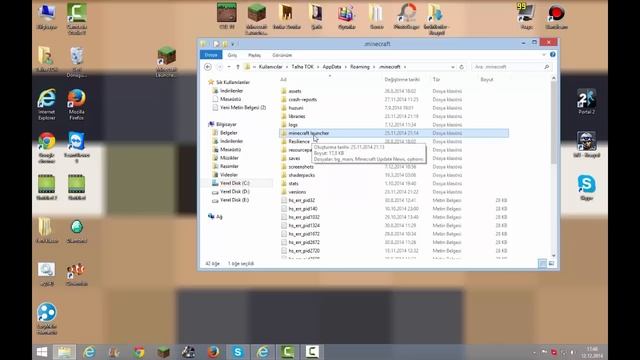Open the Windows Start button
The width and height of the screenshot is (640, 360).
42,352
